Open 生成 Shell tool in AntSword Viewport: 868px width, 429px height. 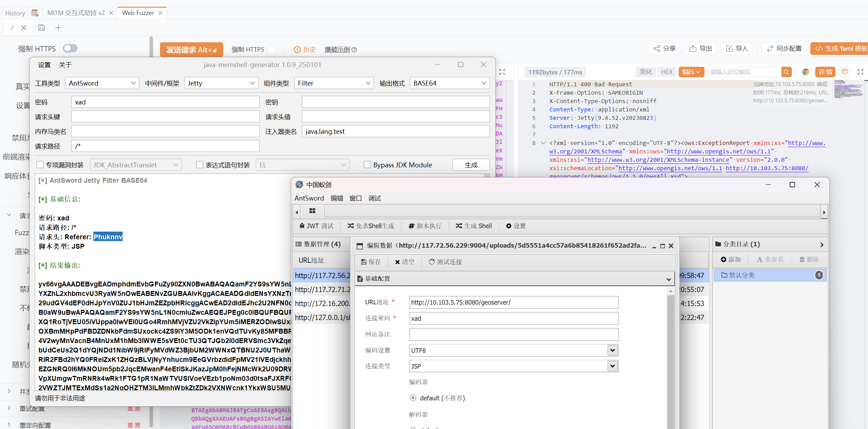click(x=474, y=226)
